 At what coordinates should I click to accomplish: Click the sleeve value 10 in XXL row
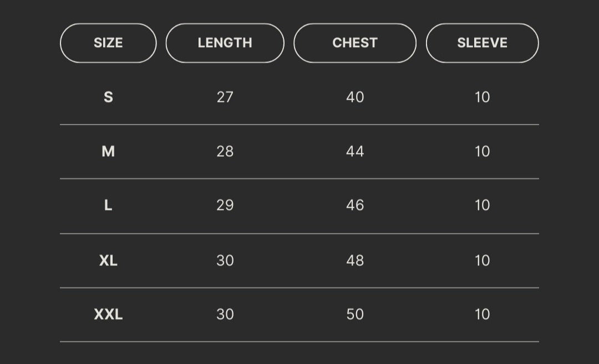[483, 314]
